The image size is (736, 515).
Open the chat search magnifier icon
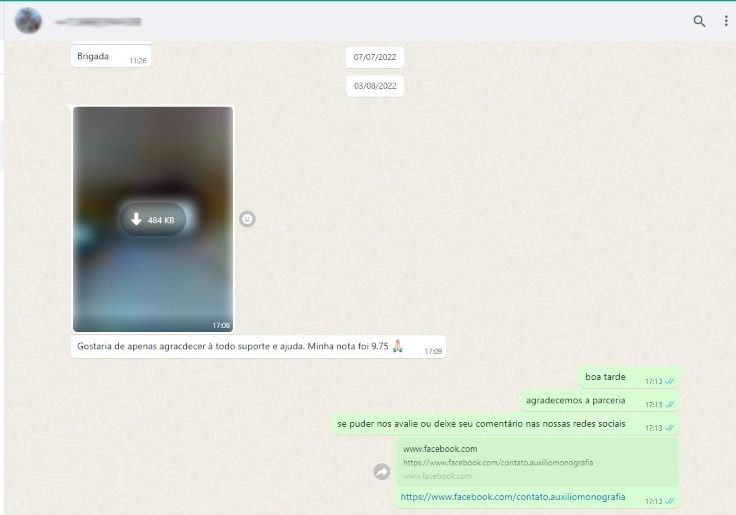click(699, 21)
